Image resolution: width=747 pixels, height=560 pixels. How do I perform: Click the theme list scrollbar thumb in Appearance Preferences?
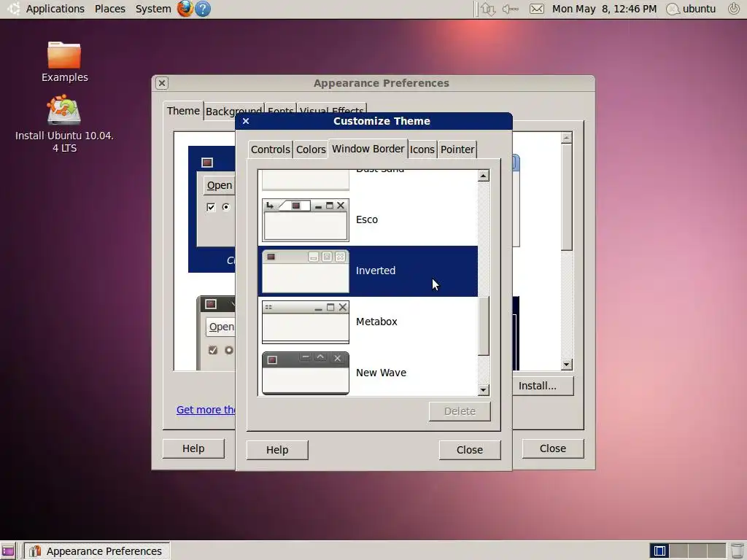tap(566, 197)
